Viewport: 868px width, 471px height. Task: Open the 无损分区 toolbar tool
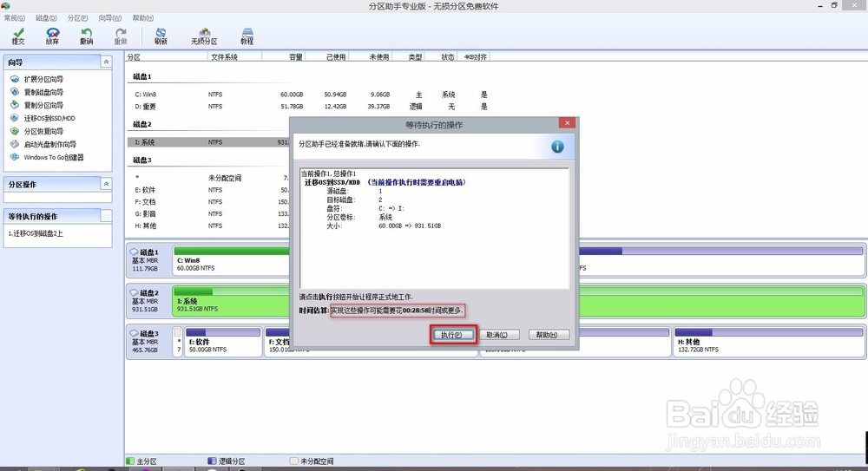204,36
